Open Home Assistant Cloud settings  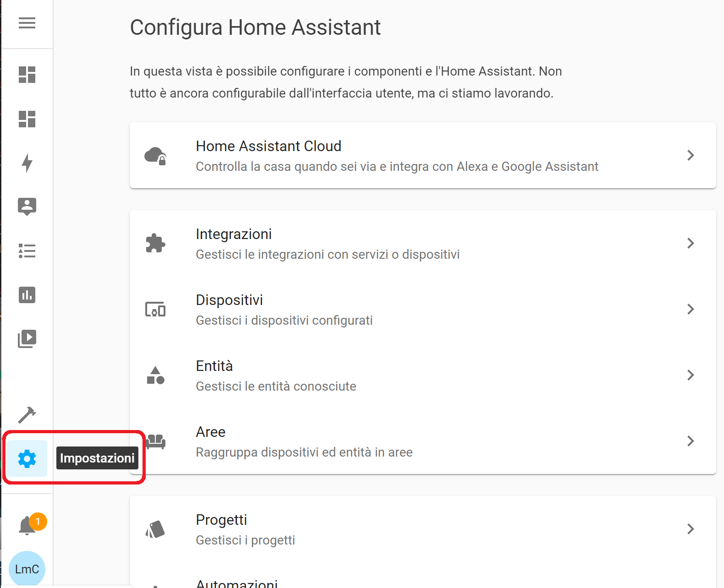tap(422, 156)
